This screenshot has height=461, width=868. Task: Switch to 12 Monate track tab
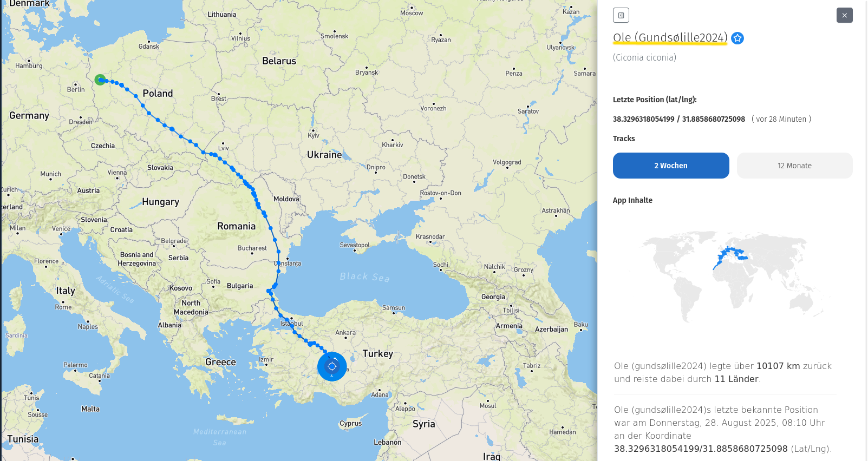point(795,166)
